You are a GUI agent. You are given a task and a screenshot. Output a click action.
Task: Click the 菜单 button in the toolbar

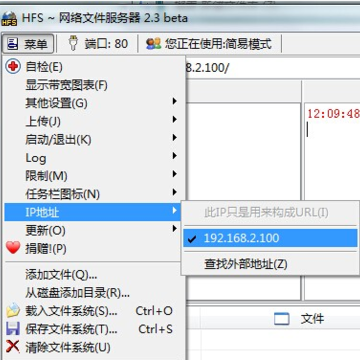(28, 44)
